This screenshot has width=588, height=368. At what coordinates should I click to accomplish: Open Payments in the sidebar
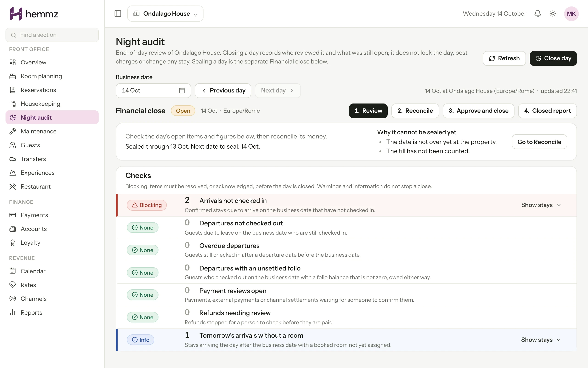(52, 215)
